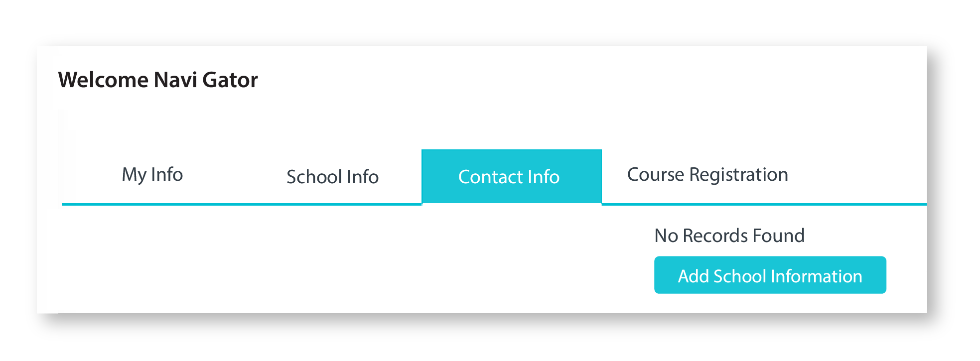
Task: Open course registration section
Action: point(707,175)
